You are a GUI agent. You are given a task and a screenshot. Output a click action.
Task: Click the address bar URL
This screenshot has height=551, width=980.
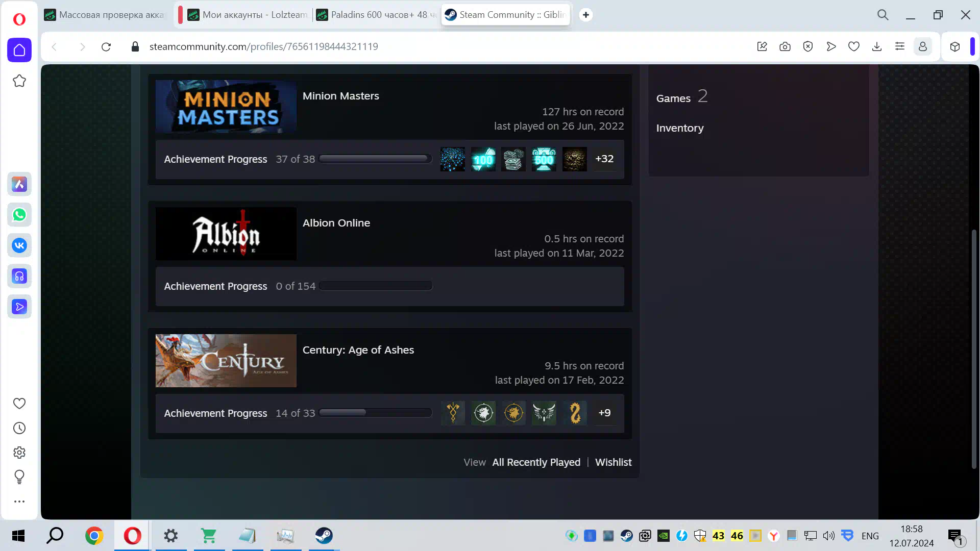pos(263,47)
